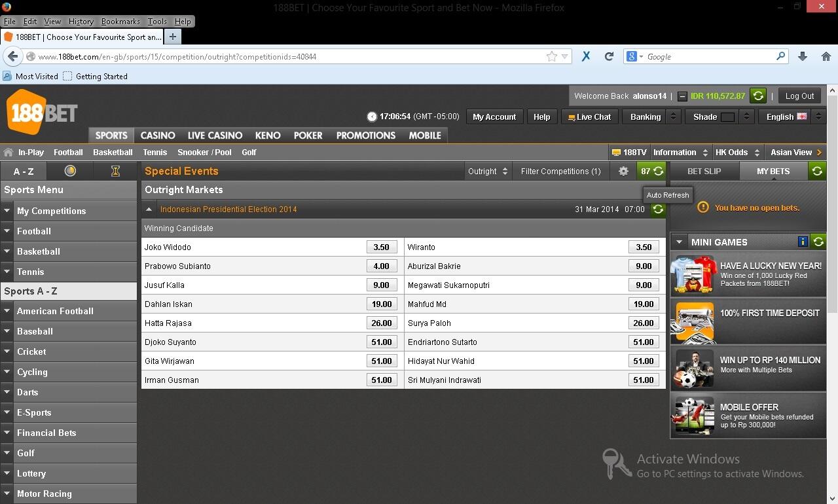The image size is (838, 504).
Task: Open the Information dropdown
Action: 681,152
